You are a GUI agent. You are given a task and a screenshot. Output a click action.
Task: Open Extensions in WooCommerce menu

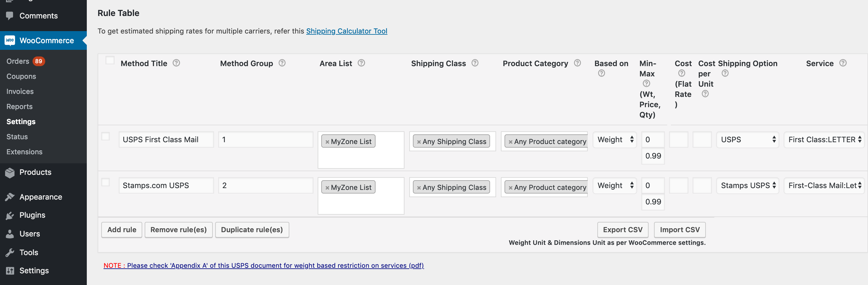click(x=24, y=152)
